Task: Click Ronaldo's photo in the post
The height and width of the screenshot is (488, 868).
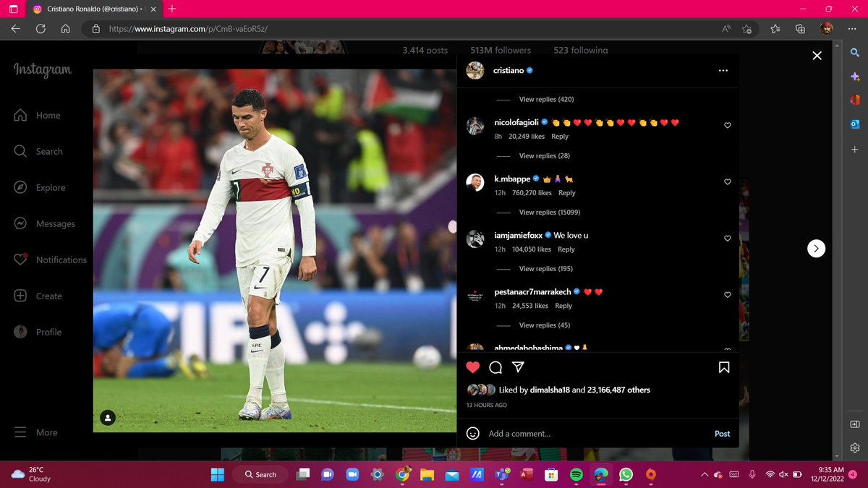Action: click(275, 251)
